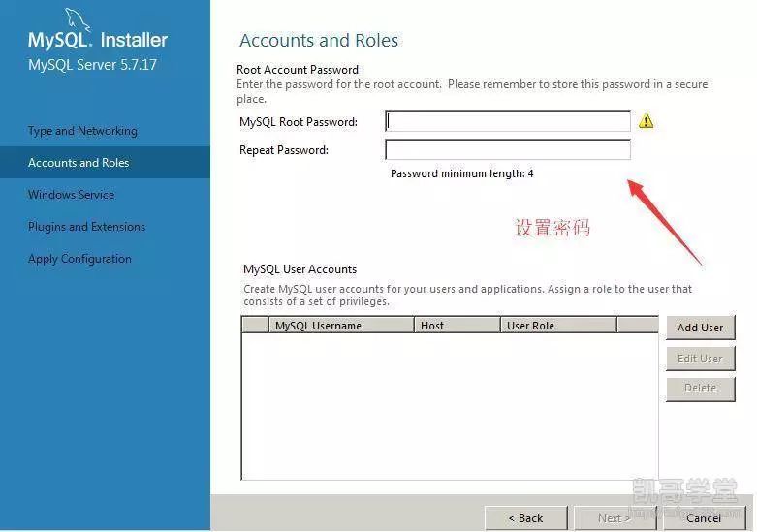
Task: Sort by MySQL Username column header
Action: point(341,326)
